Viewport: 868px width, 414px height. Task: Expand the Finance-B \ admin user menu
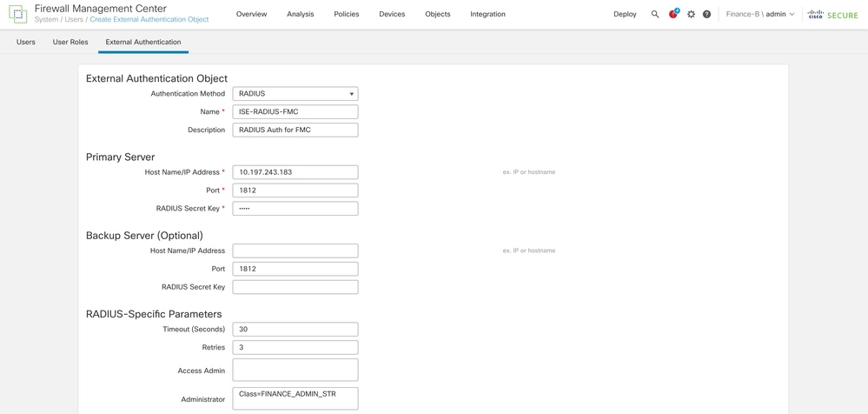coord(760,15)
